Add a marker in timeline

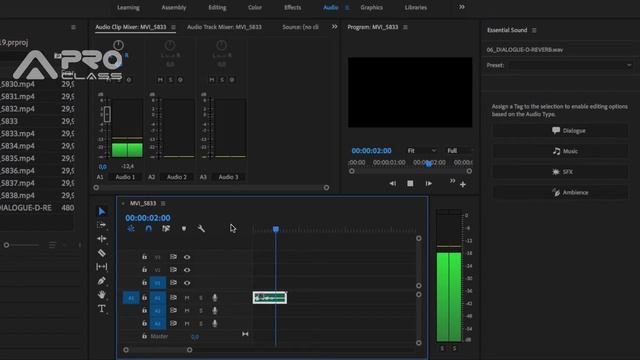[184, 229]
